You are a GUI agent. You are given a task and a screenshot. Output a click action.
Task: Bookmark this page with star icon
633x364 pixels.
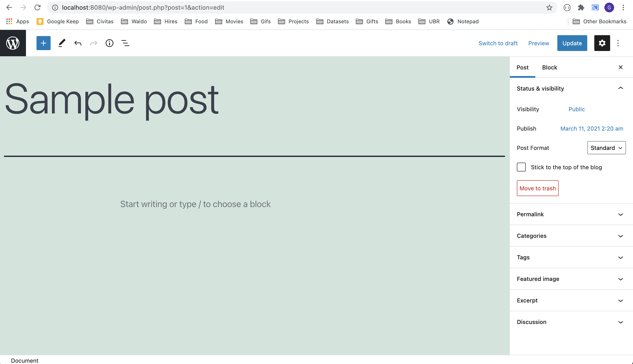pyautogui.click(x=549, y=7)
